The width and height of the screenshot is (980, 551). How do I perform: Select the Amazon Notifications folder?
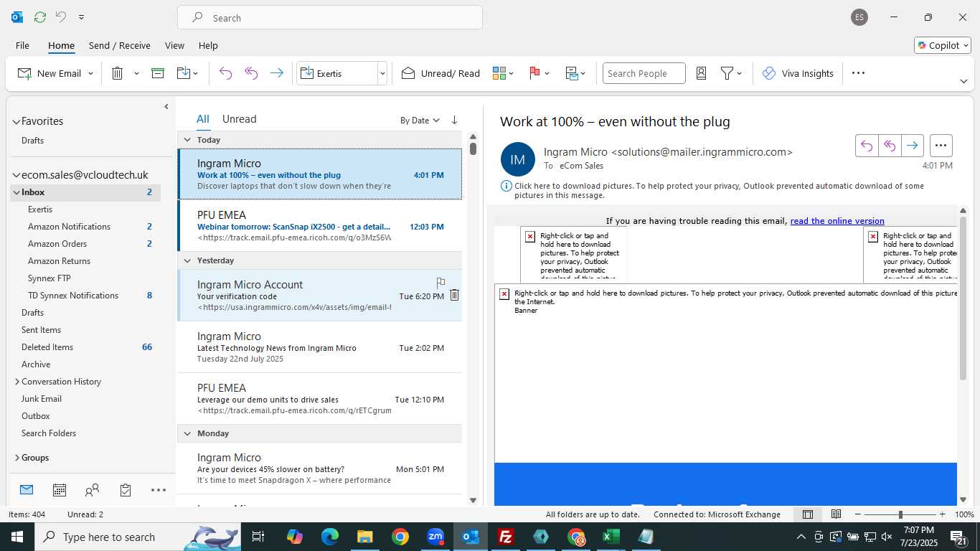coord(69,227)
